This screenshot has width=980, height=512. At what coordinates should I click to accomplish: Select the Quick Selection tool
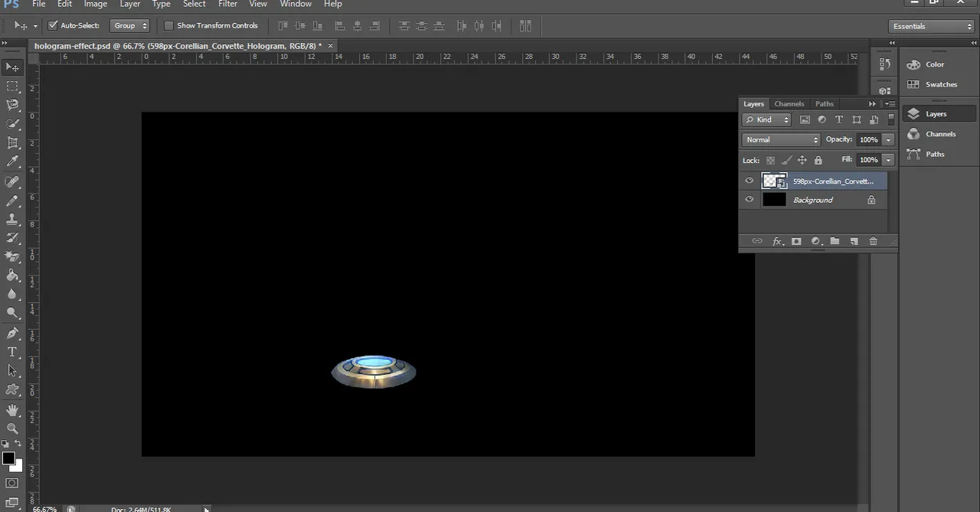tap(12, 124)
